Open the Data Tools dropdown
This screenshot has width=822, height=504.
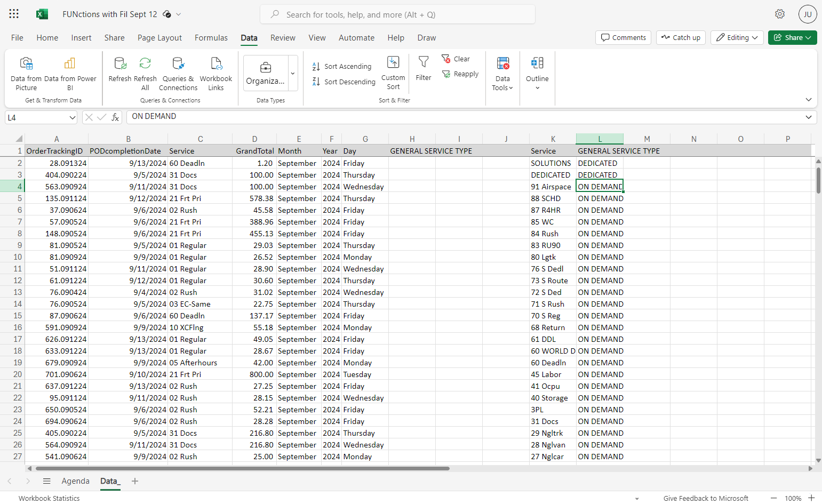[502, 74]
